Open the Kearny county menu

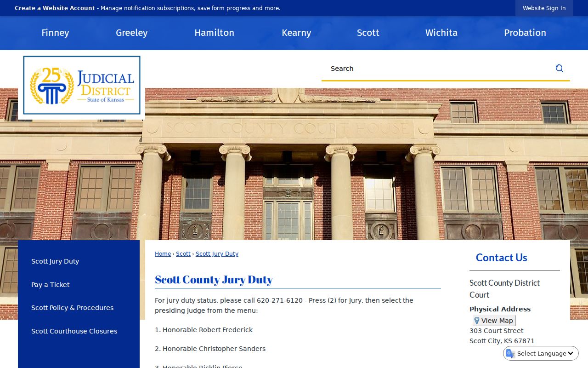pos(296,33)
